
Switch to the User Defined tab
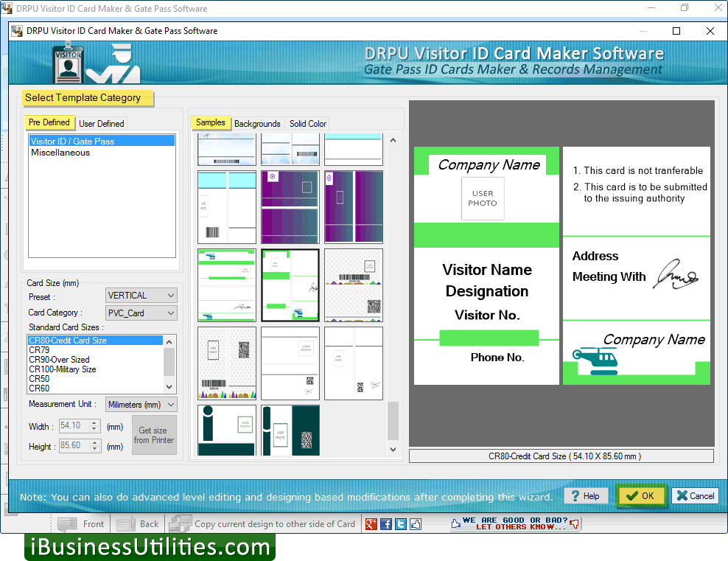(x=101, y=124)
